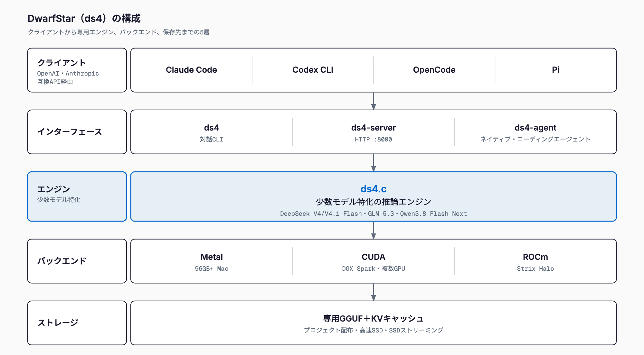Click "ネイティブ・コーディングエージェント" caption
Screen dimensions: 644x355
coord(535,139)
